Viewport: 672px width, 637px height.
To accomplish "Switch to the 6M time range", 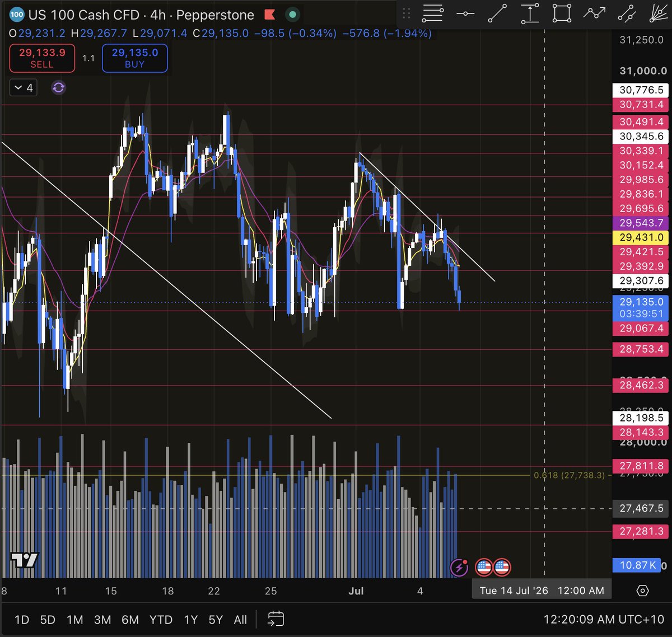I will [x=130, y=620].
